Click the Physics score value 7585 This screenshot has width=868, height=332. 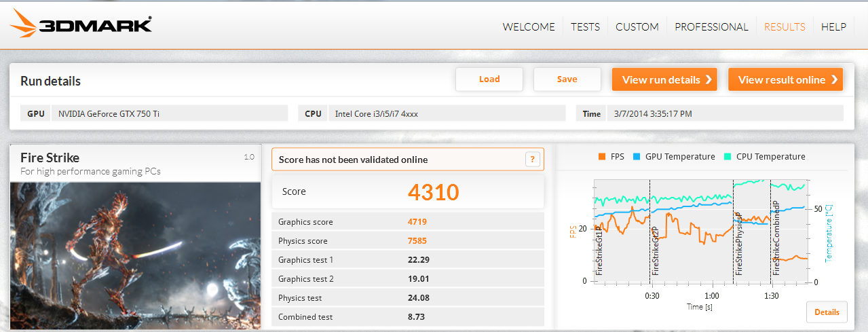[x=417, y=241]
